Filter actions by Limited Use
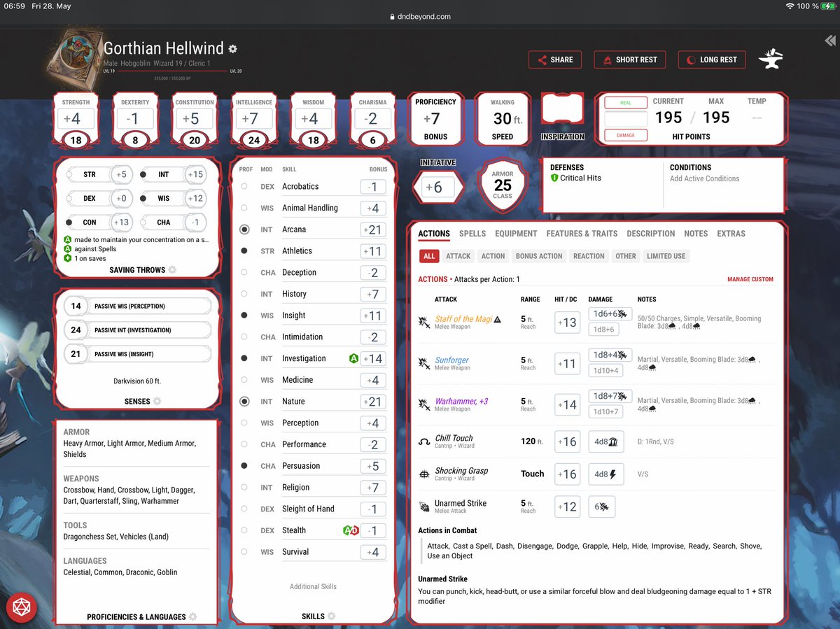This screenshot has width=840, height=629. click(666, 256)
